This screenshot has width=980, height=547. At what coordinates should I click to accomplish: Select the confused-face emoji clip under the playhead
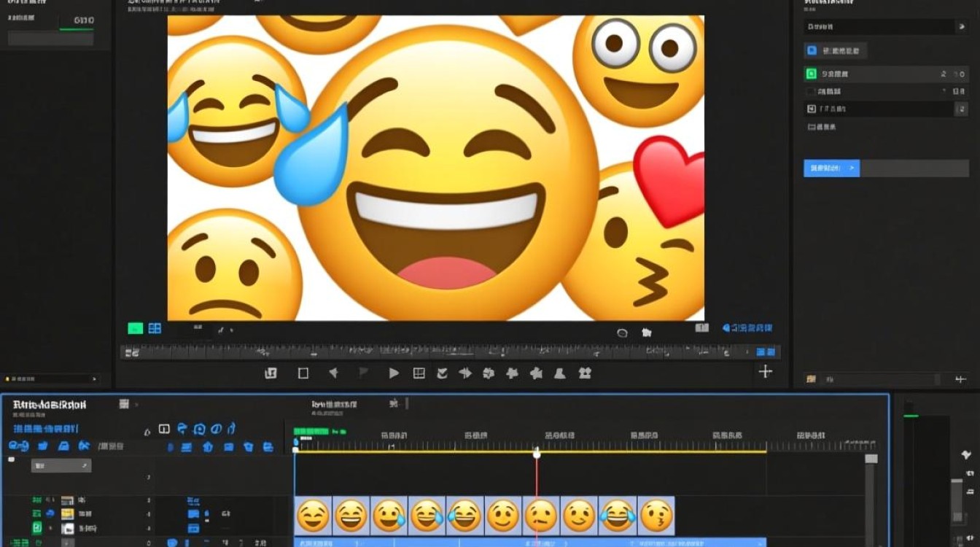541,516
